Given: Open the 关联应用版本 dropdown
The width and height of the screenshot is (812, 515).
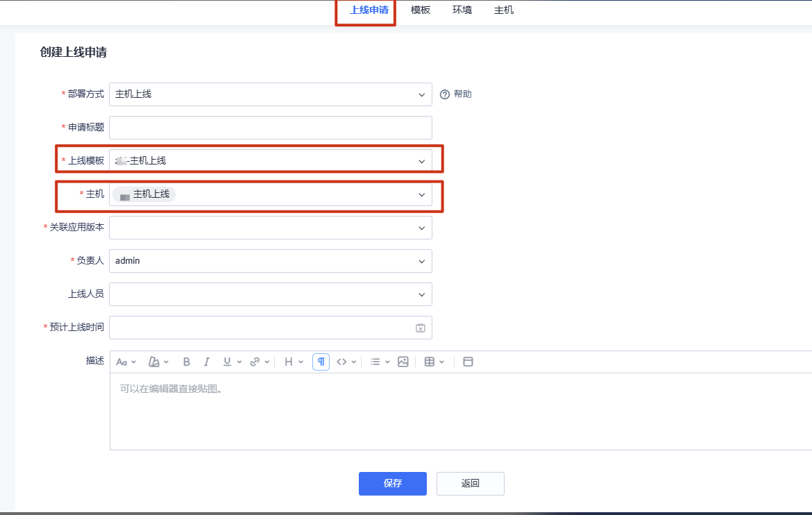Looking at the screenshot, I should click(x=271, y=228).
